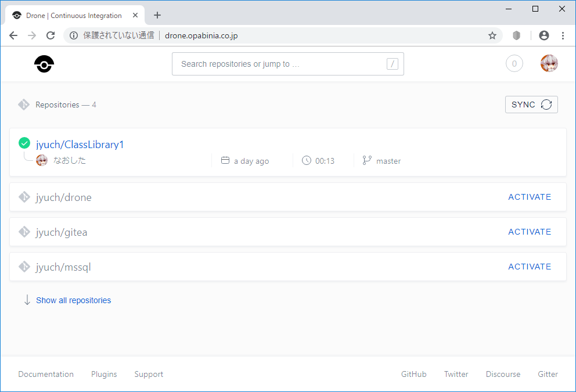
Task: Click the jyuch/gitea repository name
Action: tap(62, 232)
